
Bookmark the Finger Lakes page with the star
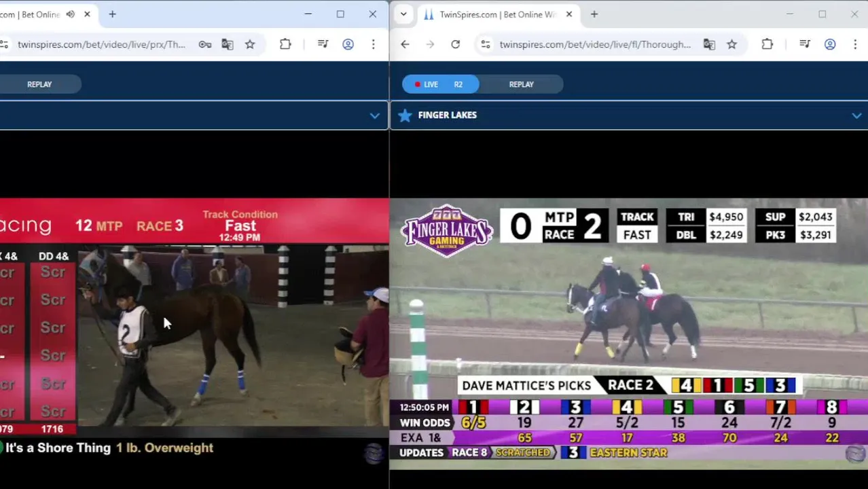pyautogui.click(x=731, y=44)
